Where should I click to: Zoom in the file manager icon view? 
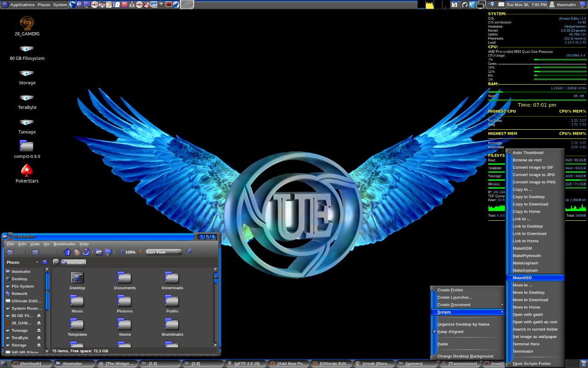click(140, 252)
